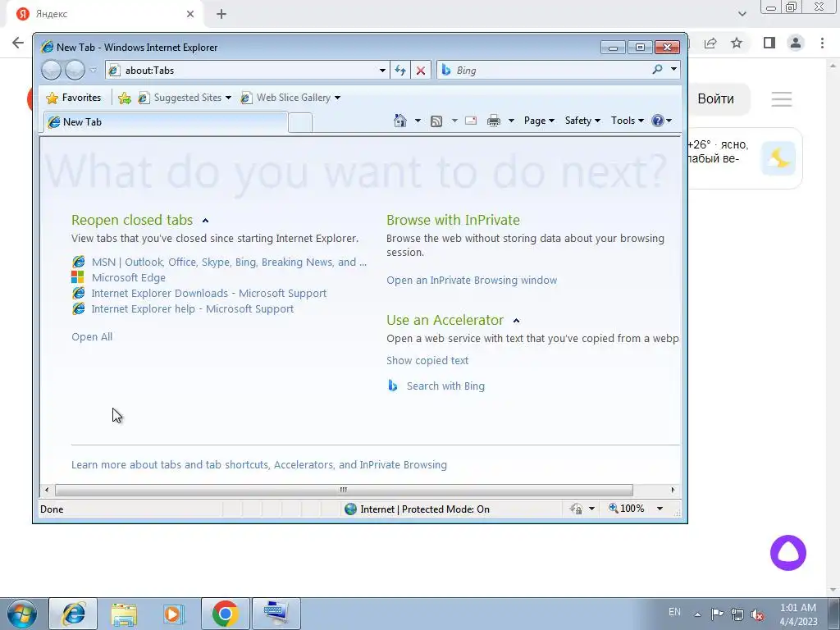
Task: Open the recent pages dropdown arrow
Action: click(94, 71)
